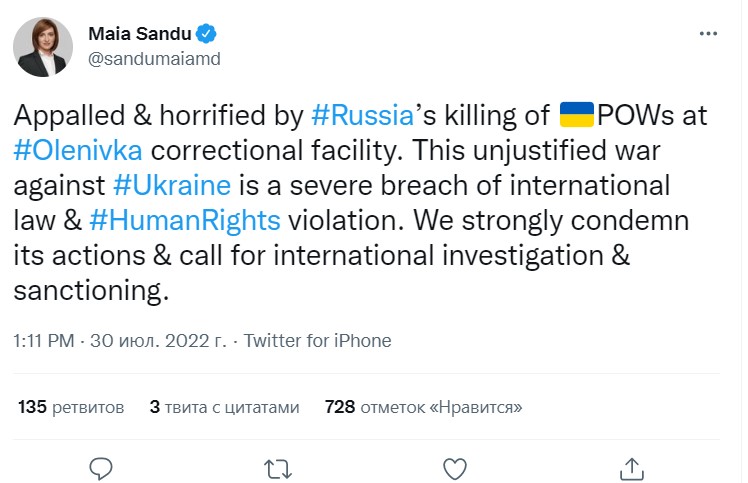Image resolution: width=748 pixels, height=483 pixels.
Task: Click Maia Sandu's profile picture
Action: coord(42,46)
